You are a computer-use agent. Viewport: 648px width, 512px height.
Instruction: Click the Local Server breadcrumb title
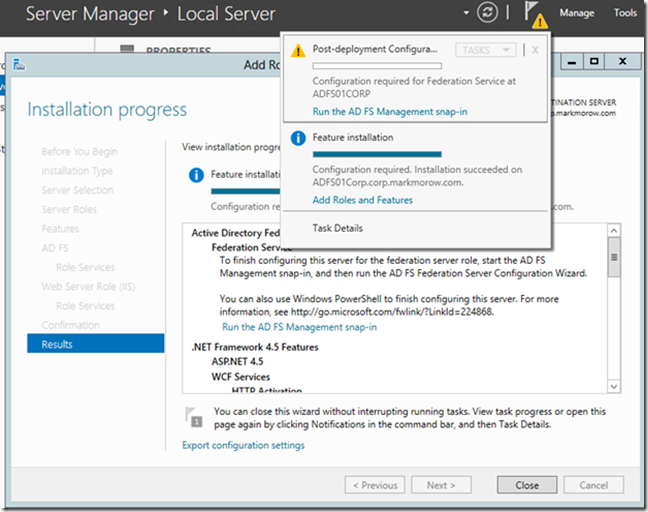226,14
